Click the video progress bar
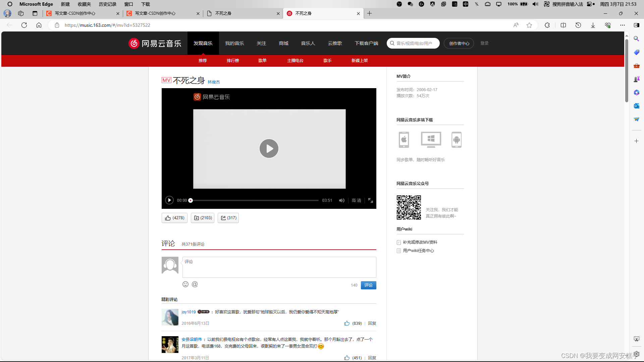 pyautogui.click(x=255, y=200)
